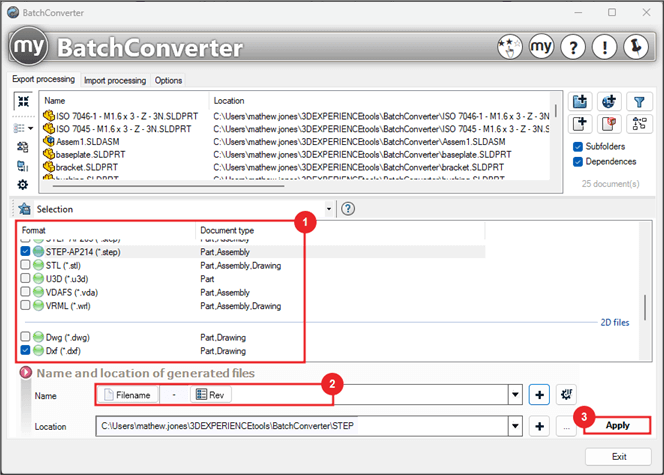Click the document tree icon in left sidebar
The image size is (664, 475).
coord(22,166)
